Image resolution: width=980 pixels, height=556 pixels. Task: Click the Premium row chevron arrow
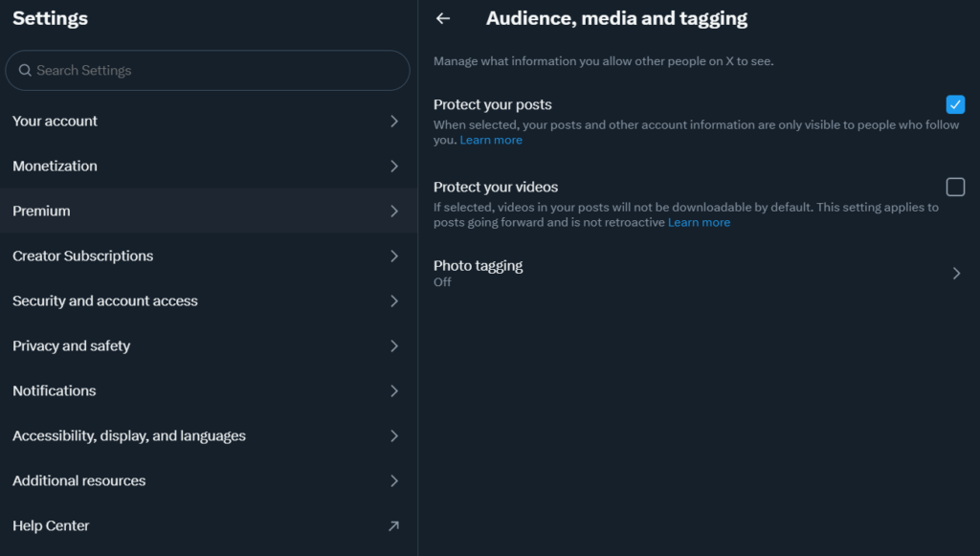394,211
